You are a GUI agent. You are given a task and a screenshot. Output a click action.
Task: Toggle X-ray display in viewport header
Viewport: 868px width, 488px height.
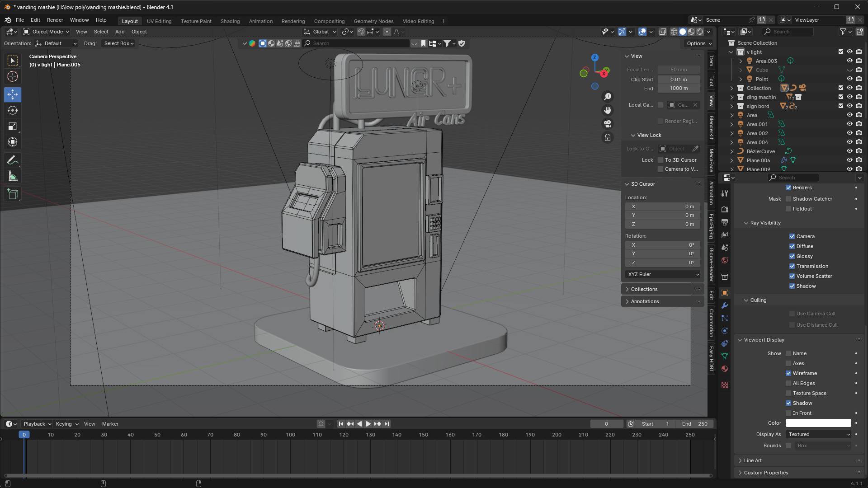pyautogui.click(x=663, y=32)
